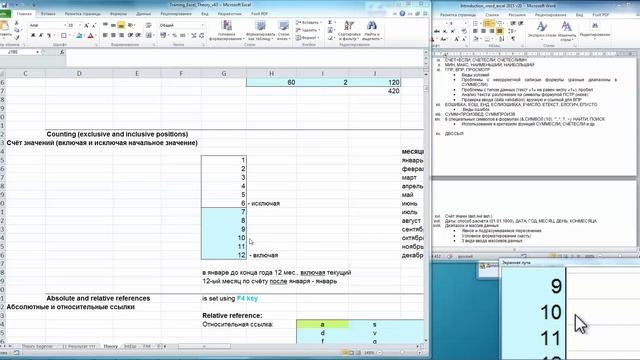
Task: Open Word Рассылки ribbon tab
Action: coord(517,15)
